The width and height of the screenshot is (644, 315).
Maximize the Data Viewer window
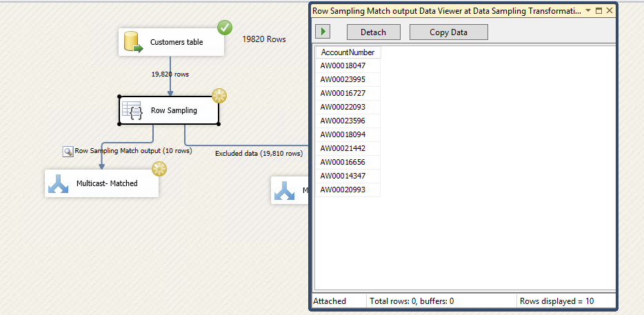(x=598, y=10)
